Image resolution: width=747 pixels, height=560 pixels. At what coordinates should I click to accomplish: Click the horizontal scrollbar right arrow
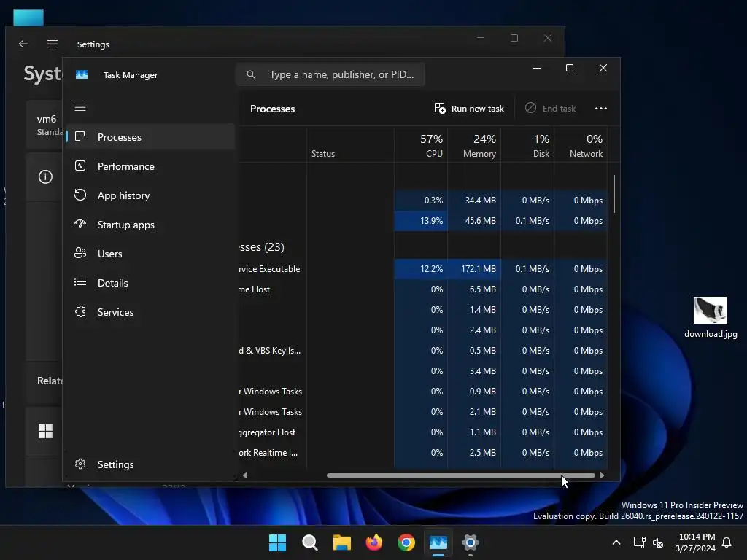point(602,475)
